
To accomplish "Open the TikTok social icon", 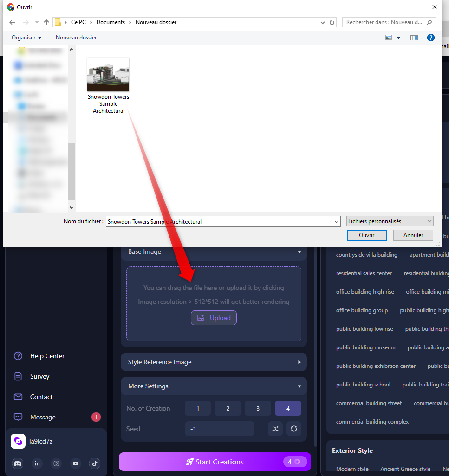I will (95, 463).
